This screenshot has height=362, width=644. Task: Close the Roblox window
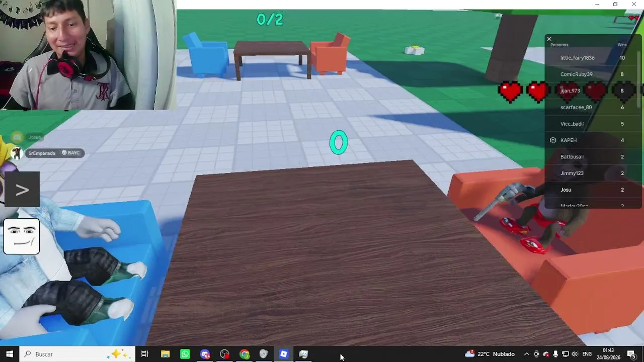click(x=634, y=5)
